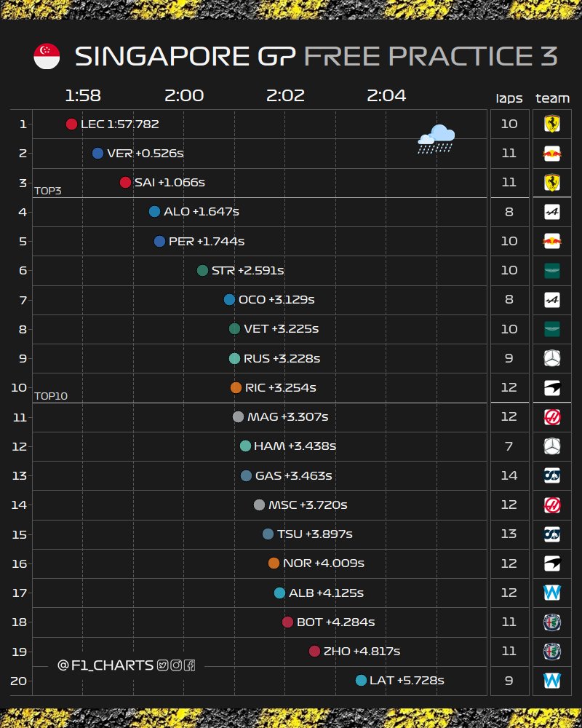
Task: Click the Alfa Romeo logo in row 18
Action: pos(552,622)
